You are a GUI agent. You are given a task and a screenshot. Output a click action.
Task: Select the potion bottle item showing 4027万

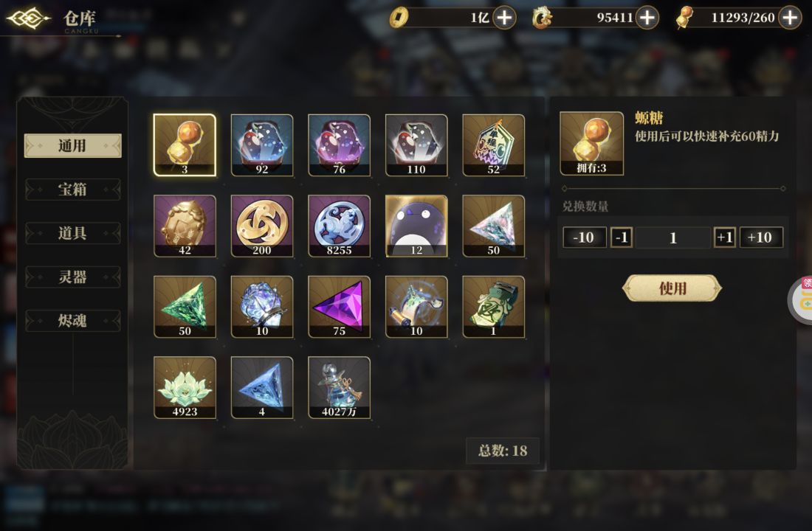[x=340, y=388]
